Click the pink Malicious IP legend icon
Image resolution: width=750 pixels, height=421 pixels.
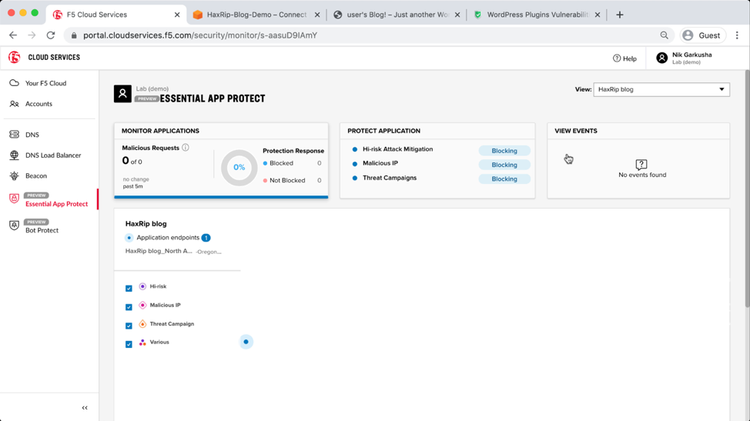[x=143, y=305]
